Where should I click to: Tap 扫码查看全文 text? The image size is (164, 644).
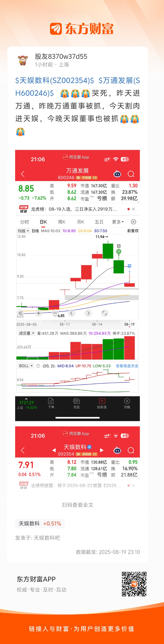pyautogui.click(x=78, y=505)
